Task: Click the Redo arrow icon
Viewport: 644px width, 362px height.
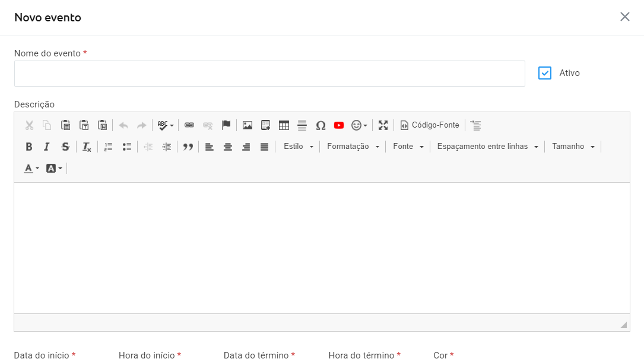Action: coord(142,125)
